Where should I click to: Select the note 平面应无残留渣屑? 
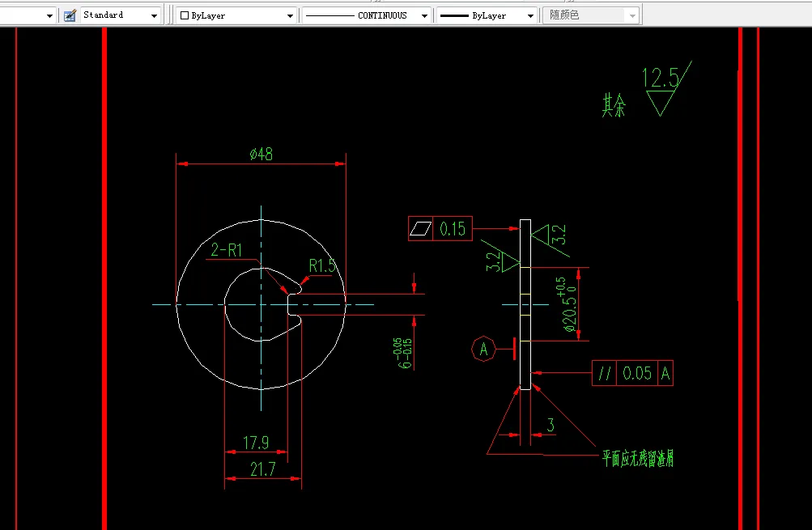[637, 458]
